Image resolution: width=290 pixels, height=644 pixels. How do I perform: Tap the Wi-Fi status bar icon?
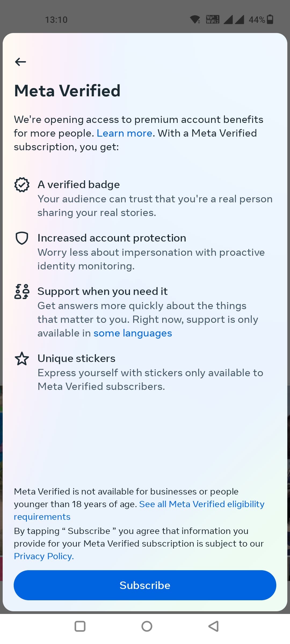point(195,20)
